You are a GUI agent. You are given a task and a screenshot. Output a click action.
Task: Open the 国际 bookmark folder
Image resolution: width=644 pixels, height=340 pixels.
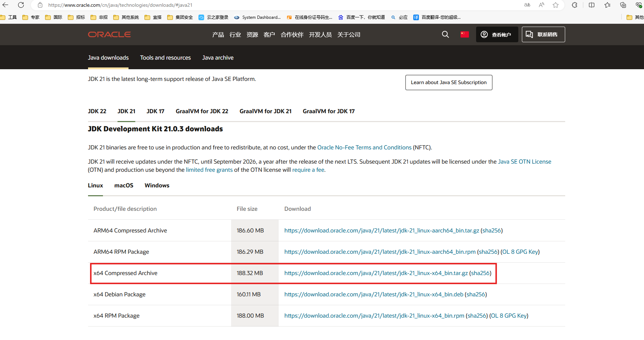[54, 17]
